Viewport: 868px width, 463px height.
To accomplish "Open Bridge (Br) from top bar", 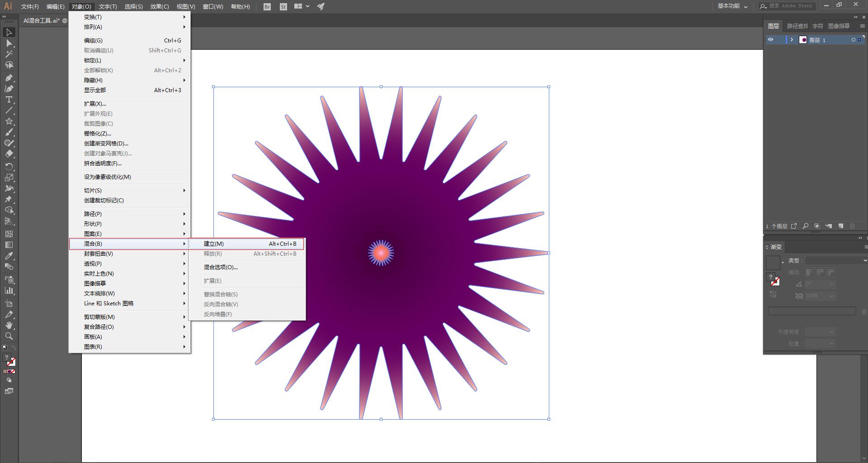I will coord(267,6).
